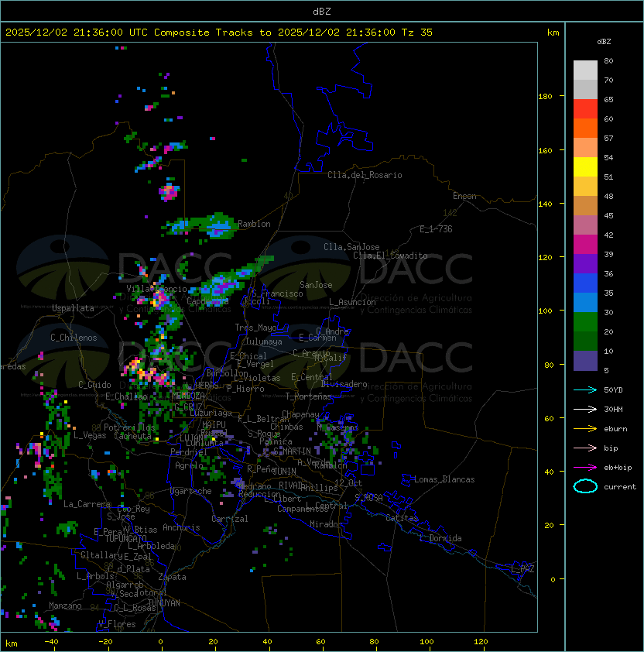The width and height of the screenshot is (644, 652).
Task: Click the 'L_Dormida' map label
Action: pos(440,538)
